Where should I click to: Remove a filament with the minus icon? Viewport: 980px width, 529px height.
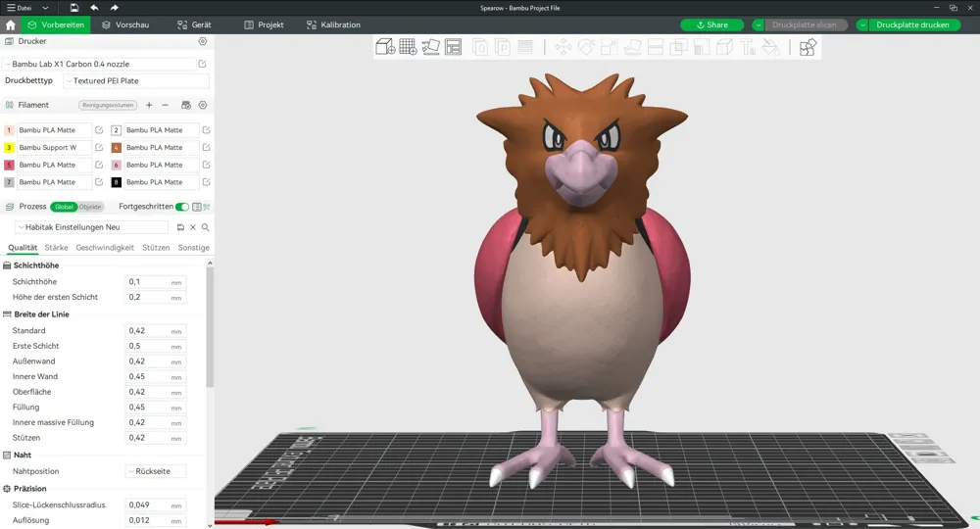(x=165, y=105)
